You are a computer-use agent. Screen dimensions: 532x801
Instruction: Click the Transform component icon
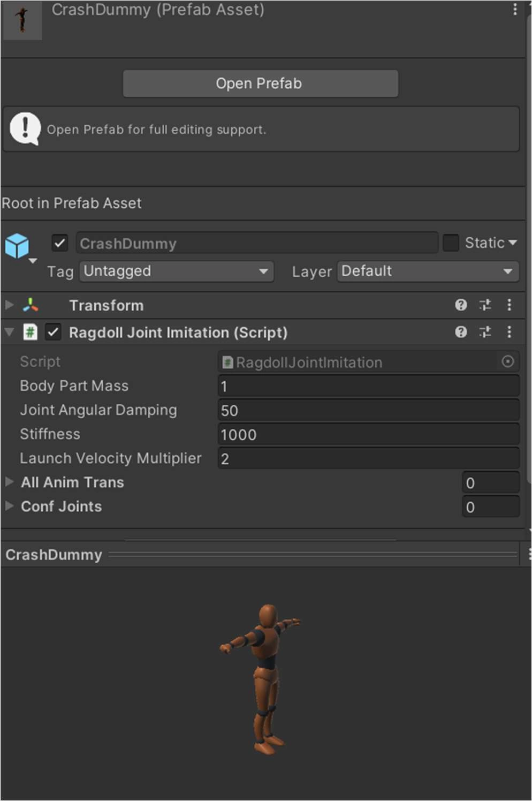coord(31,305)
